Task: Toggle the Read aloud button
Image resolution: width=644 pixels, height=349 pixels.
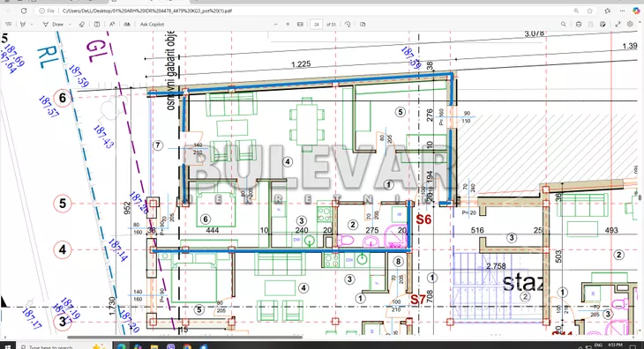Action: [112, 25]
